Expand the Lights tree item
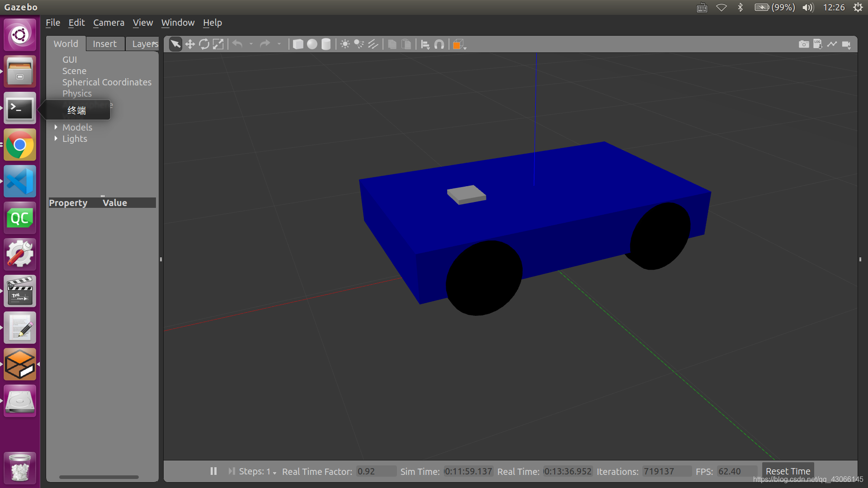 pyautogui.click(x=57, y=138)
